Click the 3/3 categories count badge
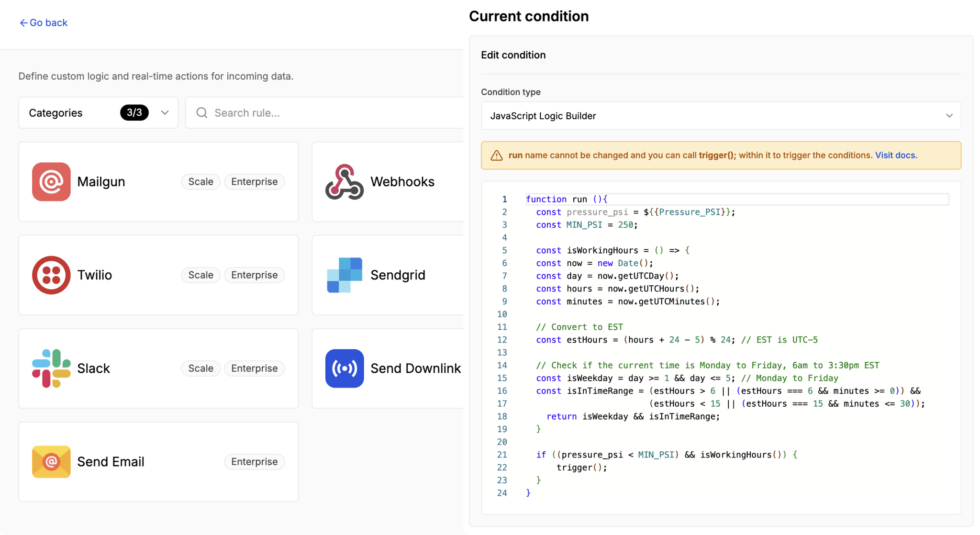 click(x=134, y=112)
